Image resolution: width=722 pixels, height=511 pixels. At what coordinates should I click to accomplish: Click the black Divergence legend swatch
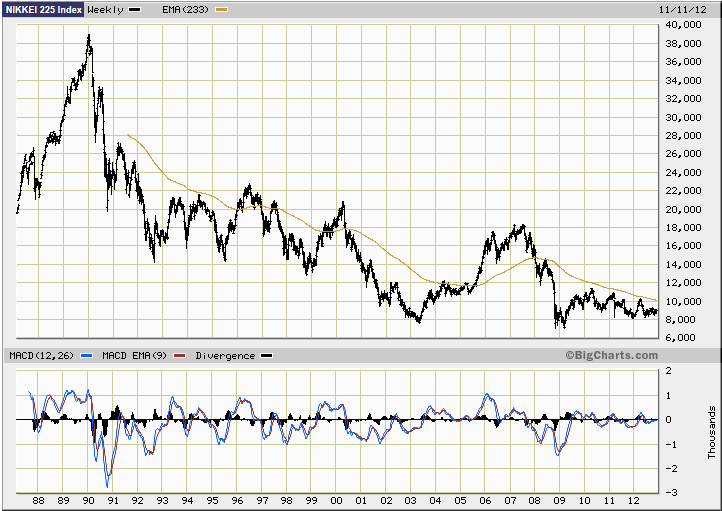click(x=267, y=356)
